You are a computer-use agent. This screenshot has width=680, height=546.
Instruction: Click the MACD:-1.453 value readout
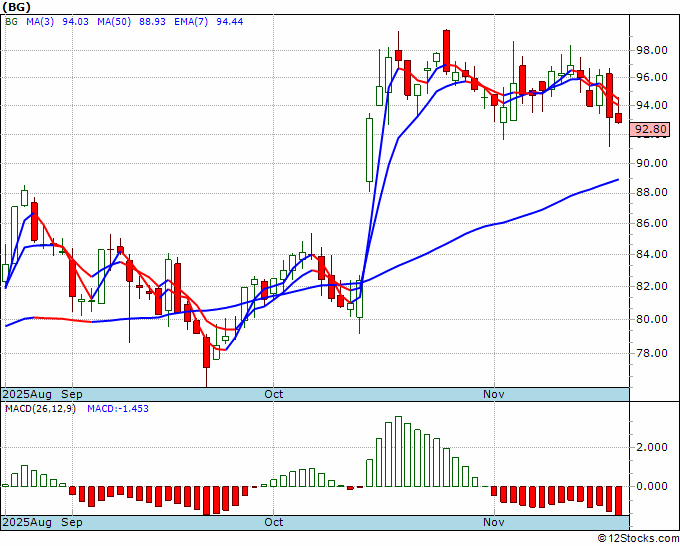tap(118, 409)
